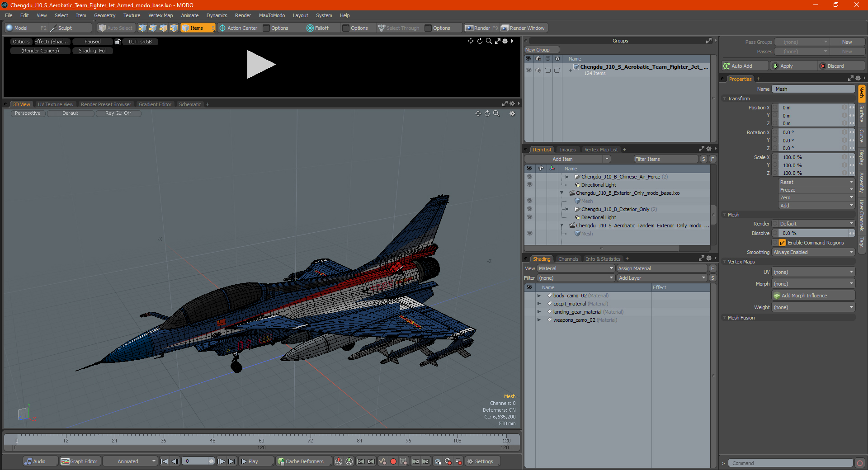Adjust the Dissolve percentage slider
Image resolution: width=868 pixels, height=470 pixels.
[x=814, y=233]
